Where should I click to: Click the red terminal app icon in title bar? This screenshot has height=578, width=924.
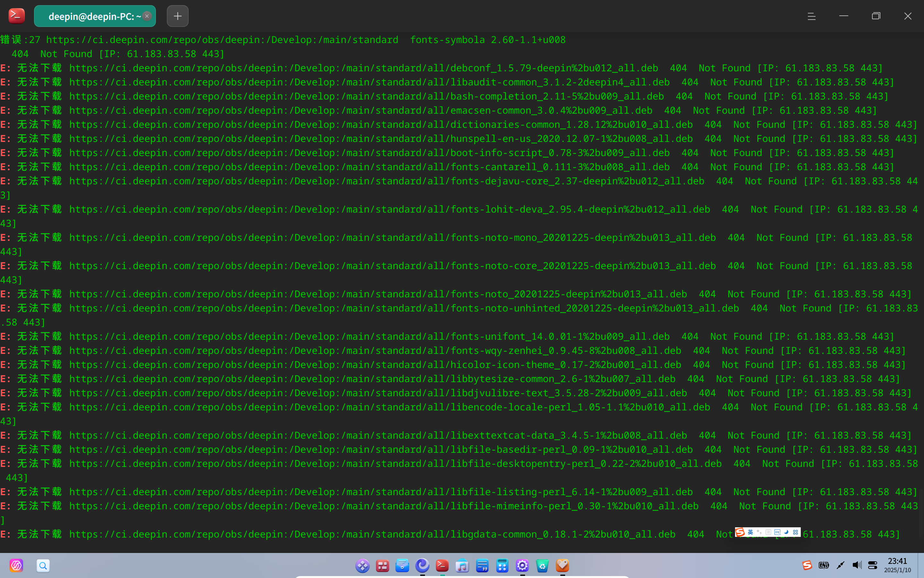point(16,16)
